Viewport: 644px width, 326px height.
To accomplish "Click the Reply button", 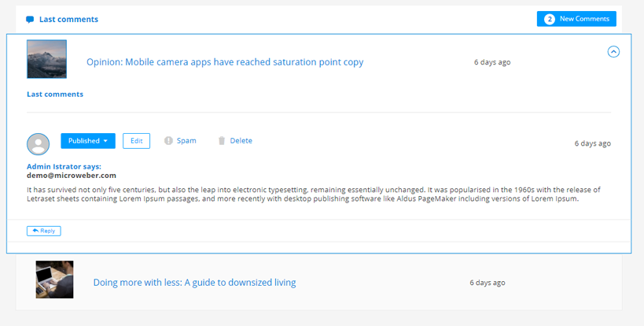I will (44, 231).
